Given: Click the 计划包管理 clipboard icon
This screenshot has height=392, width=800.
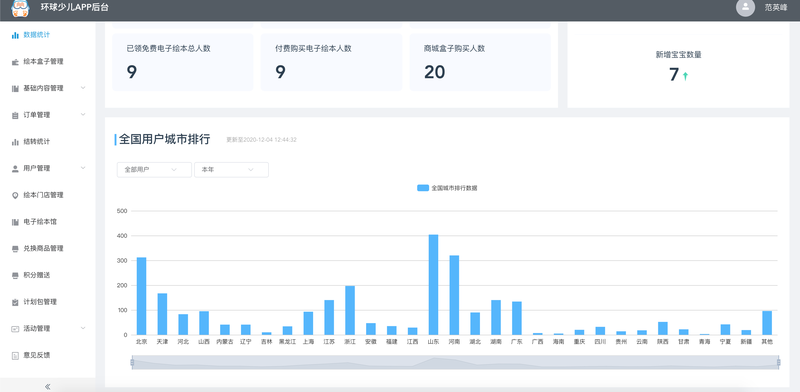Looking at the screenshot, I should 15,302.
